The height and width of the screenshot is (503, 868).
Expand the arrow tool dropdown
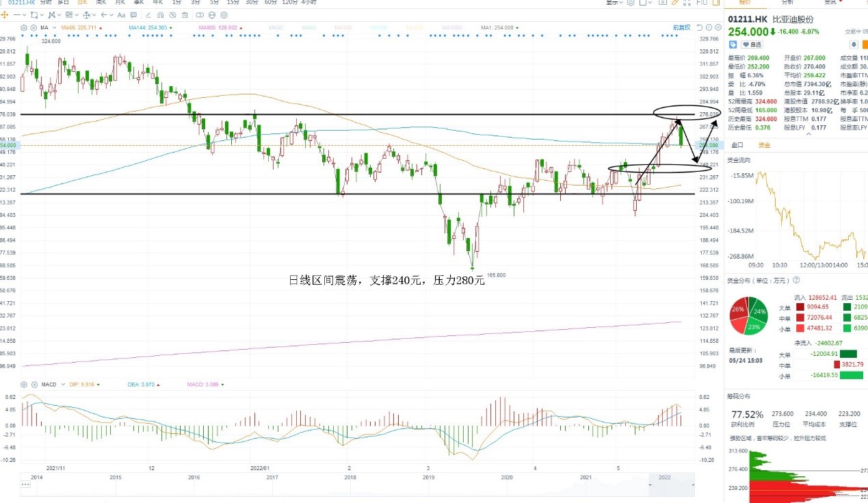point(111,15)
